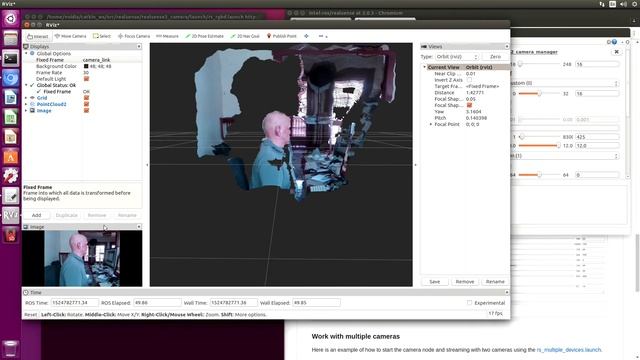Open the view Type Orbit dropdown

pos(457,57)
